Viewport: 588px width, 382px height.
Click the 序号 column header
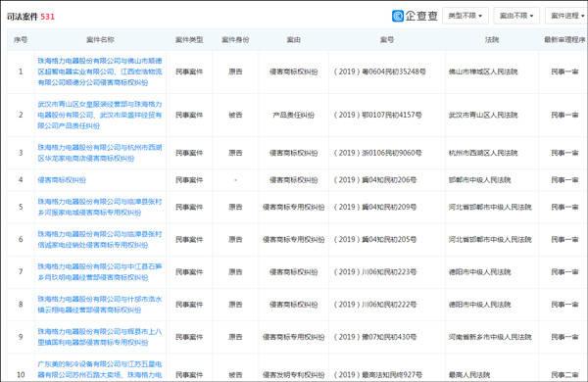click(21, 39)
